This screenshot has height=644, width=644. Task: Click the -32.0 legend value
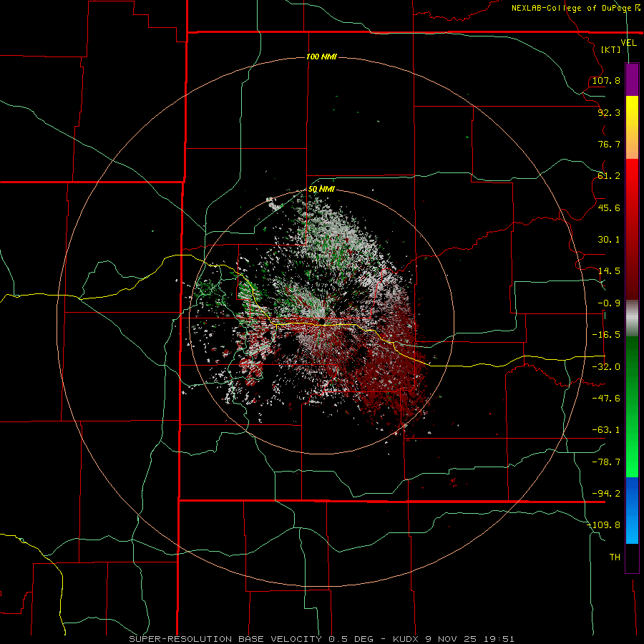click(606, 367)
